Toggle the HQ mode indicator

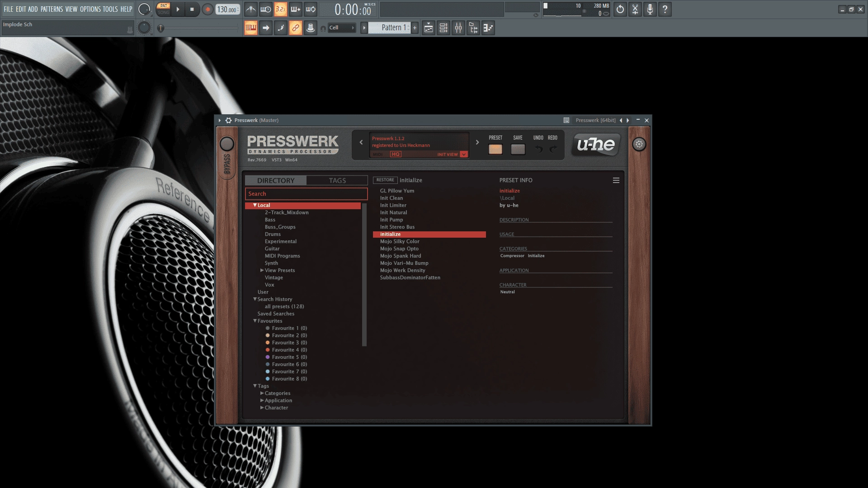(396, 154)
